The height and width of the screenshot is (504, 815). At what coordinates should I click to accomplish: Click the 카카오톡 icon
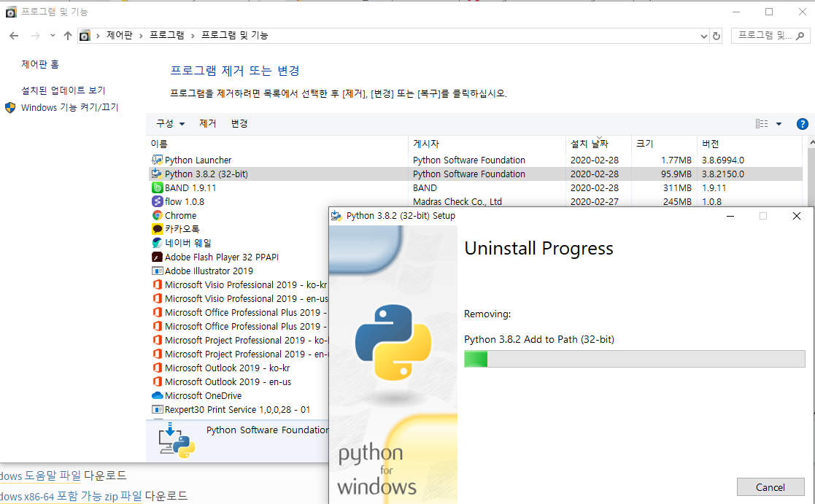click(157, 229)
